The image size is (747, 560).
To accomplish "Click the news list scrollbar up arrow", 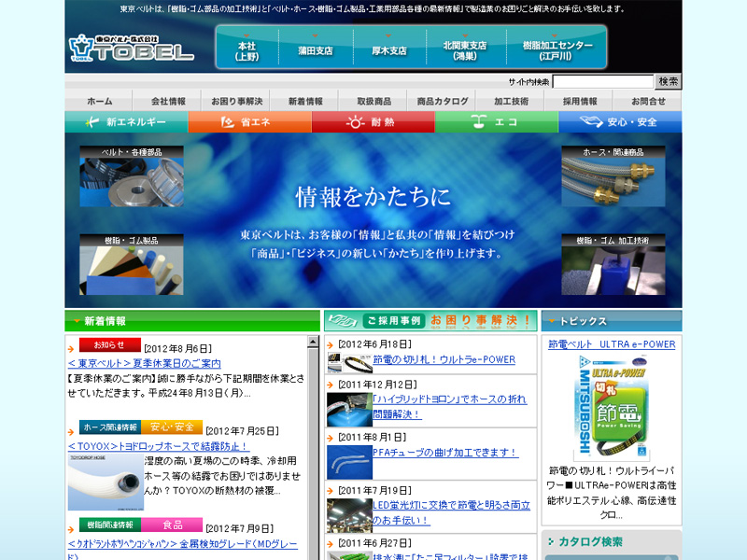I will [313, 342].
